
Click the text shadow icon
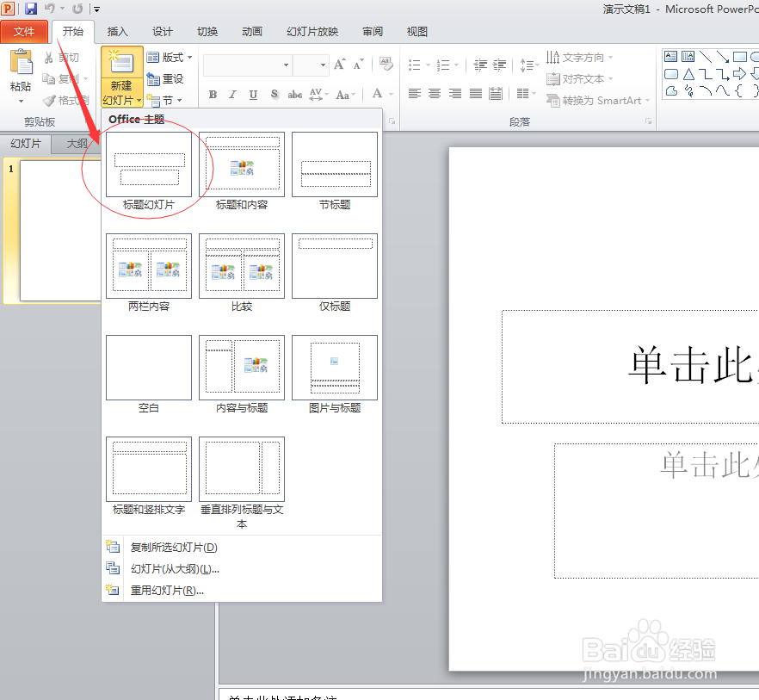coord(274,95)
